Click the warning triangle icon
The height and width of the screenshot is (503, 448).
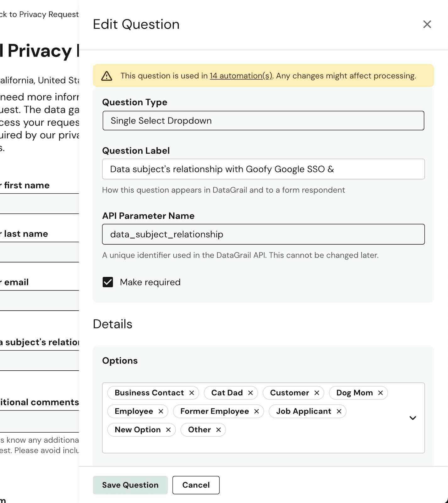107,76
